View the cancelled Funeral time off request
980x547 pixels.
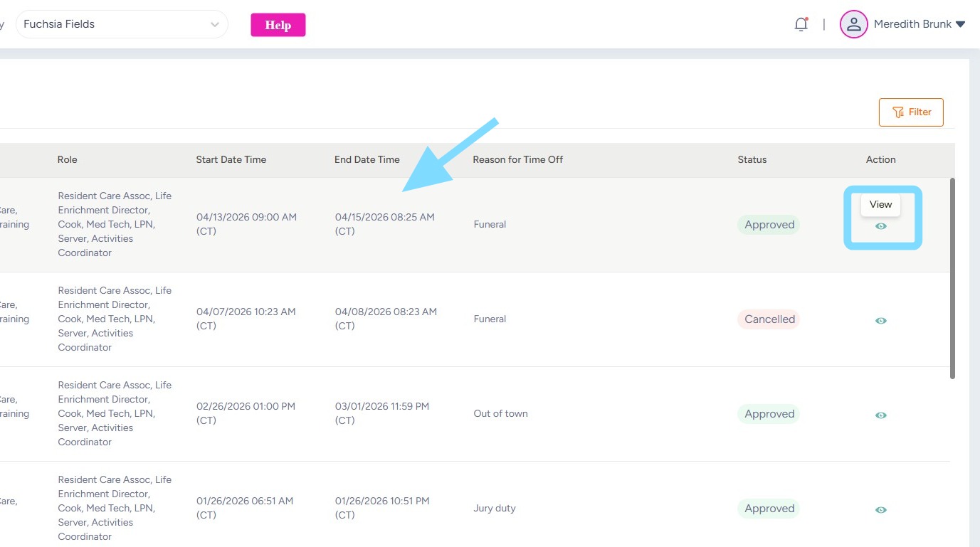tap(881, 321)
